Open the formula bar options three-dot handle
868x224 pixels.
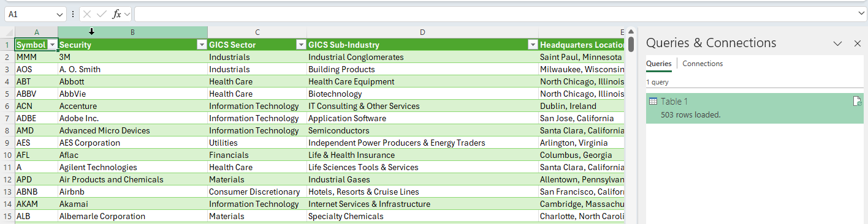pos(74,14)
